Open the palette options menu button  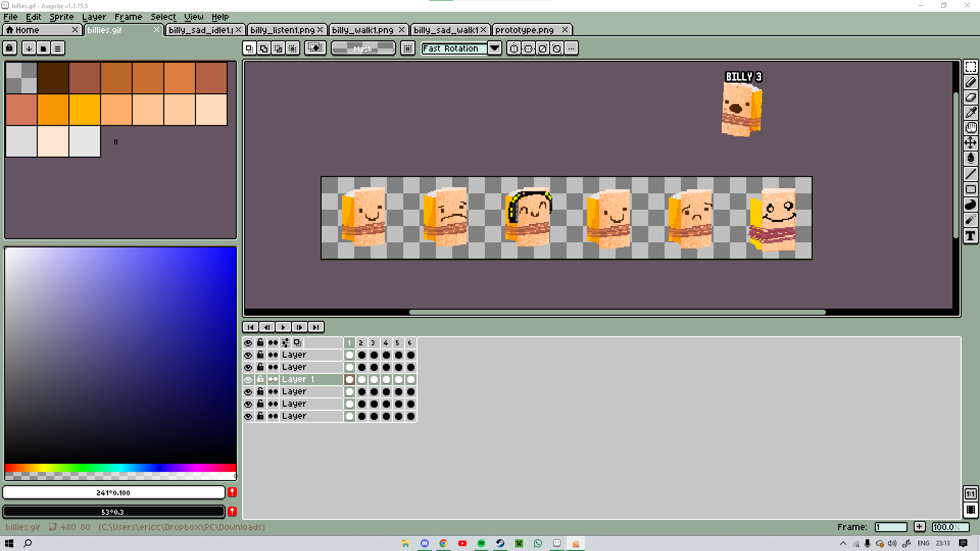(x=58, y=48)
